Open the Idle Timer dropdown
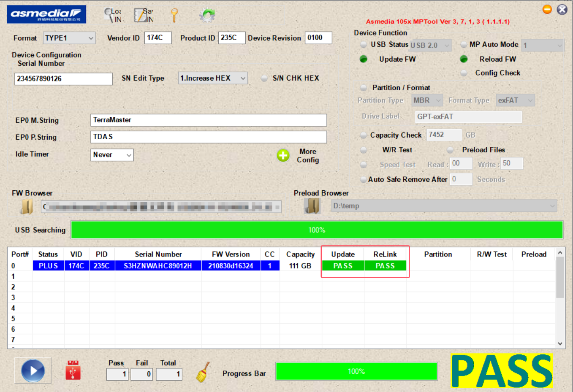 click(112, 155)
